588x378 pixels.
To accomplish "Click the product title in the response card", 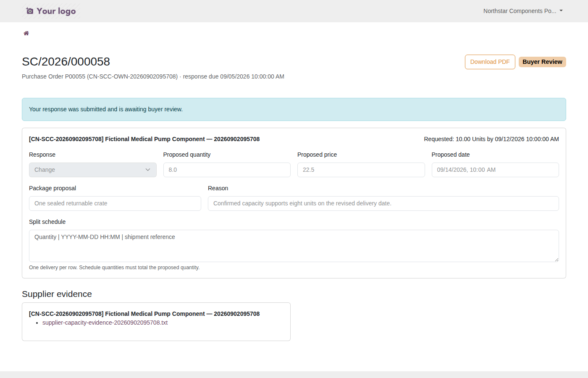I will 144,139.
